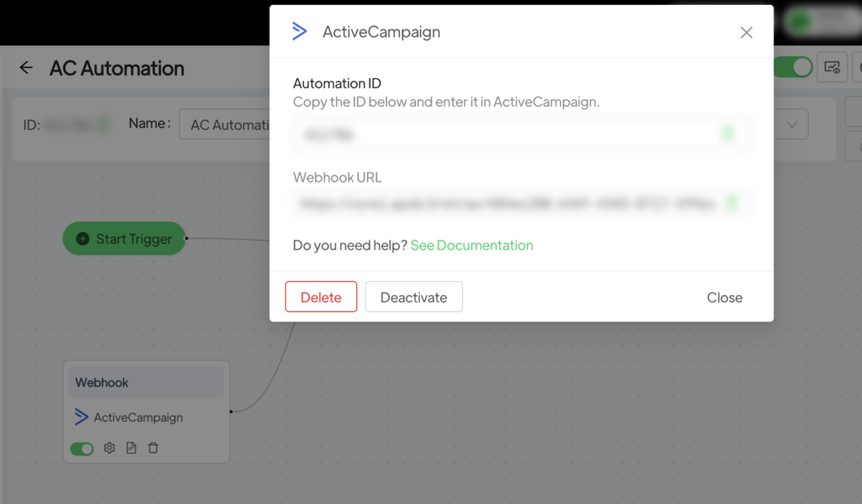
Task: Click Close in the dialog footer
Action: coord(724,298)
